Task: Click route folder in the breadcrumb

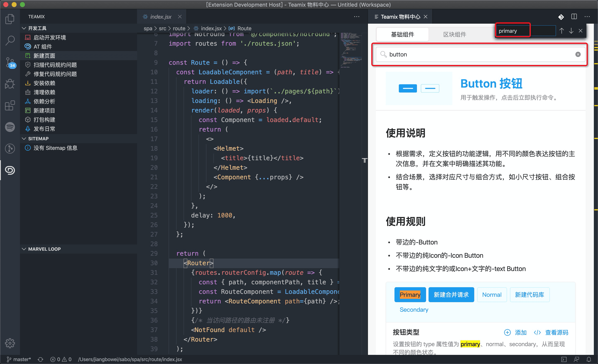Action: point(179,28)
